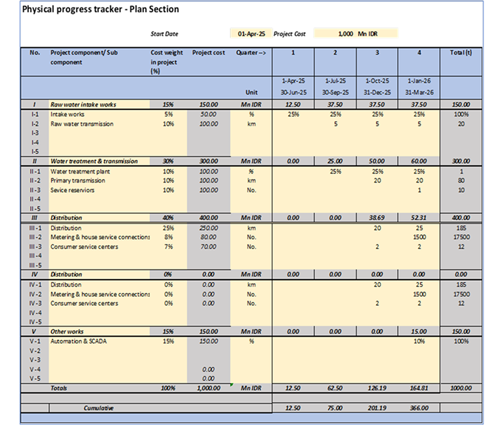
Task: Click the 30-Jun-25 quarter end date
Action: click(293, 92)
